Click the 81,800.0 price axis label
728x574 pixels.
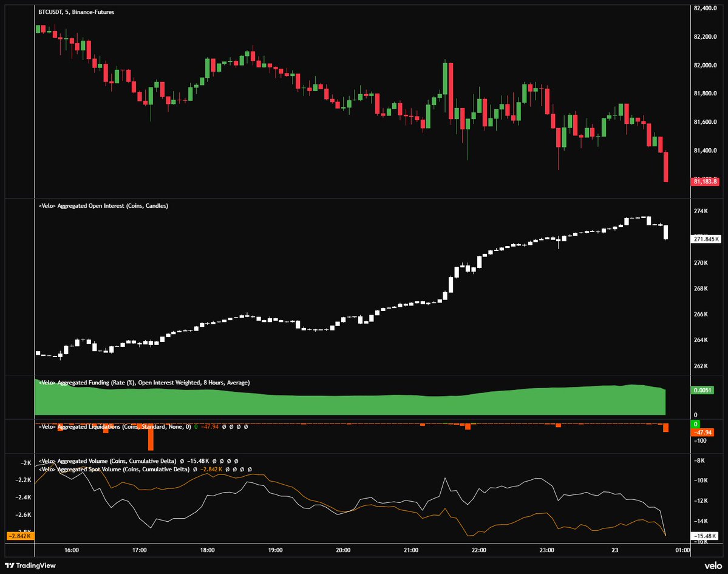706,94
